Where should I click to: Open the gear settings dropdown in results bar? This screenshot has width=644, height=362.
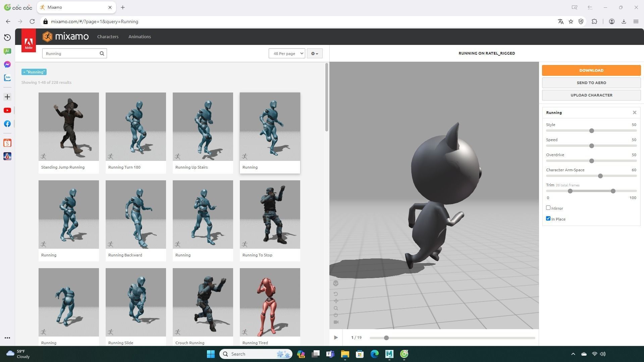(x=315, y=53)
